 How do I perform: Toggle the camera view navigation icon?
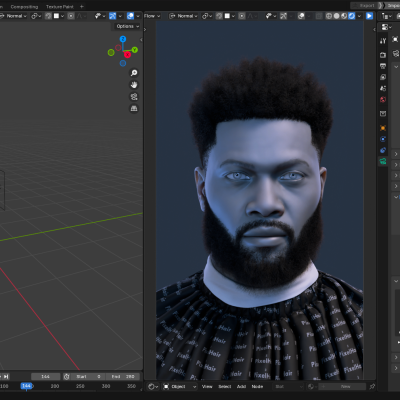(x=134, y=97)
